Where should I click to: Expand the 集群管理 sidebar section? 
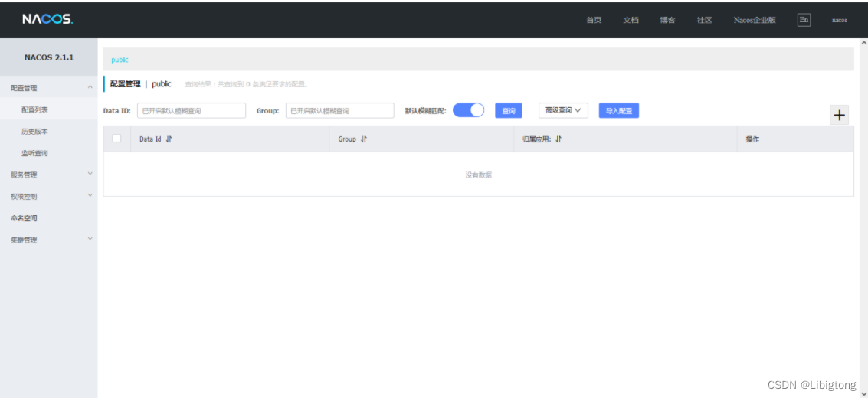[x=49, y=240]
